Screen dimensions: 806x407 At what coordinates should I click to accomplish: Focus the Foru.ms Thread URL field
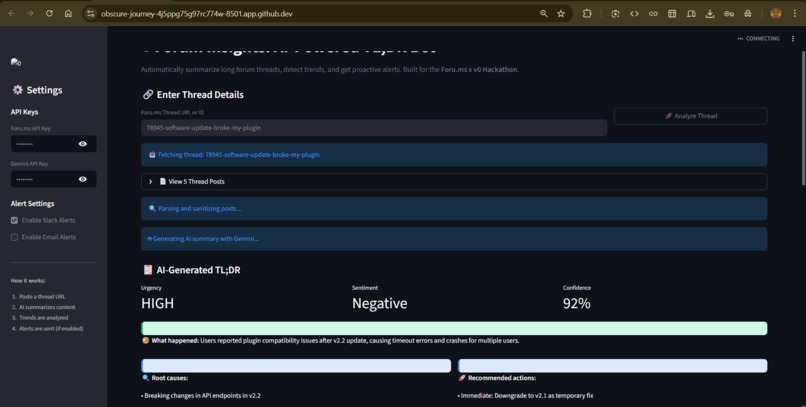(x=374, y=128)
